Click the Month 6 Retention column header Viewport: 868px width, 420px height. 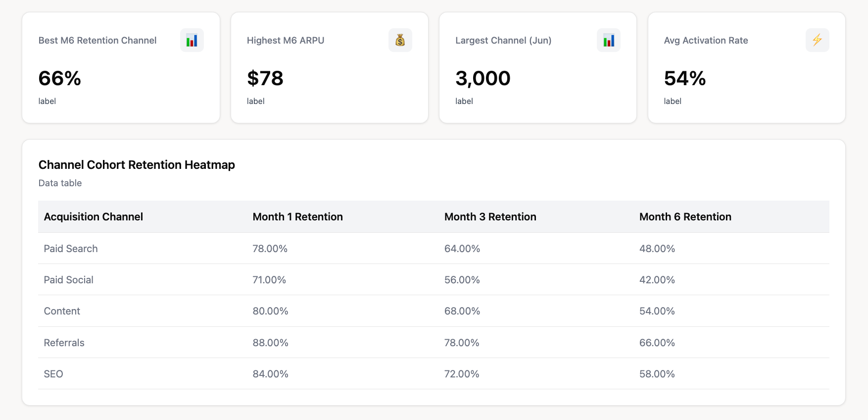pos(685,216)
